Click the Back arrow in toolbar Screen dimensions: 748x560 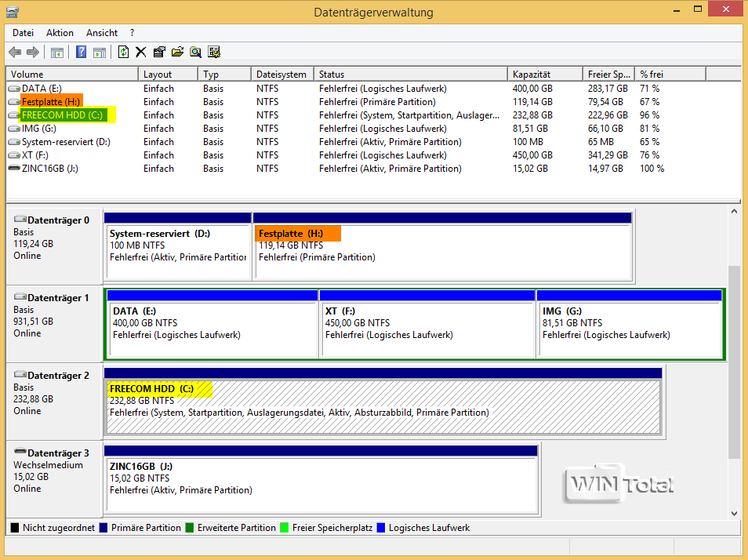click(15, 53)
